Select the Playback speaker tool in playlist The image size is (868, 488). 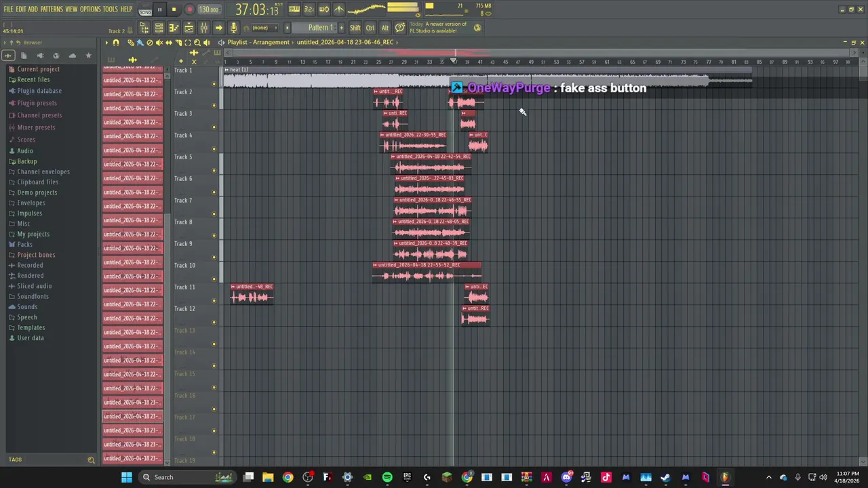tap(207, 42)
